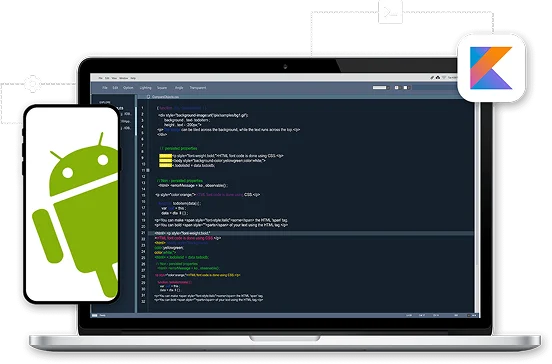Open File in the dark editor toolbar
552x364 pixels.
click(x=105, y=88)
